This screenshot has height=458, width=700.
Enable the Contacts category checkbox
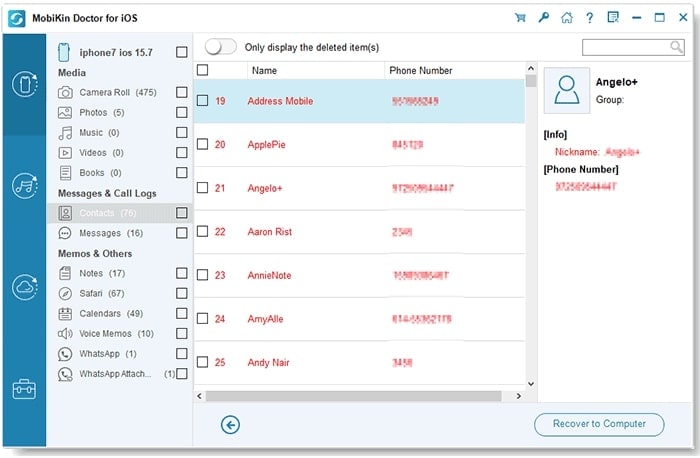[182, 213]
